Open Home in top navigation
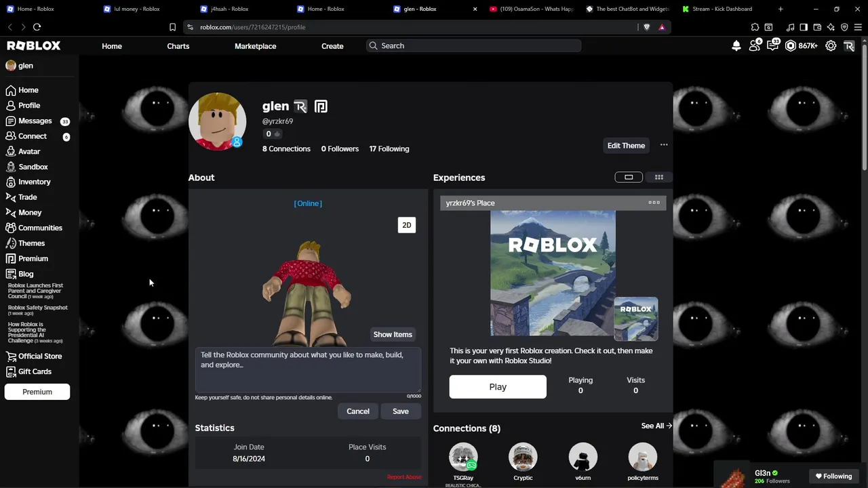 [x=112, y=46]
